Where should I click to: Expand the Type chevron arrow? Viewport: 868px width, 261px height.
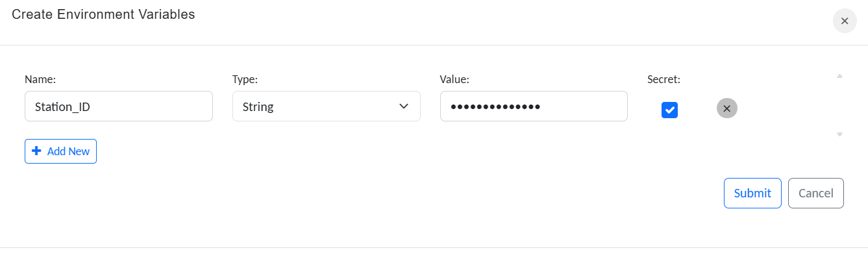[404, 106]
